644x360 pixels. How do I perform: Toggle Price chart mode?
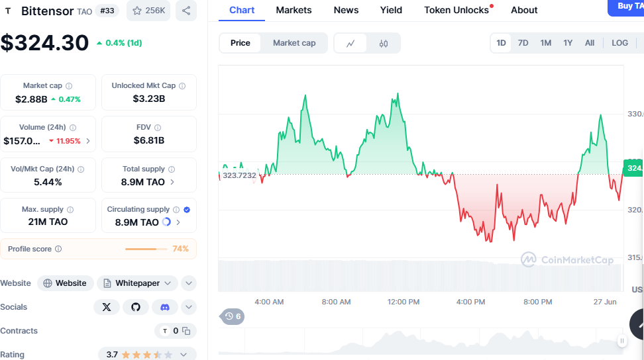click(x=241, y=43)
